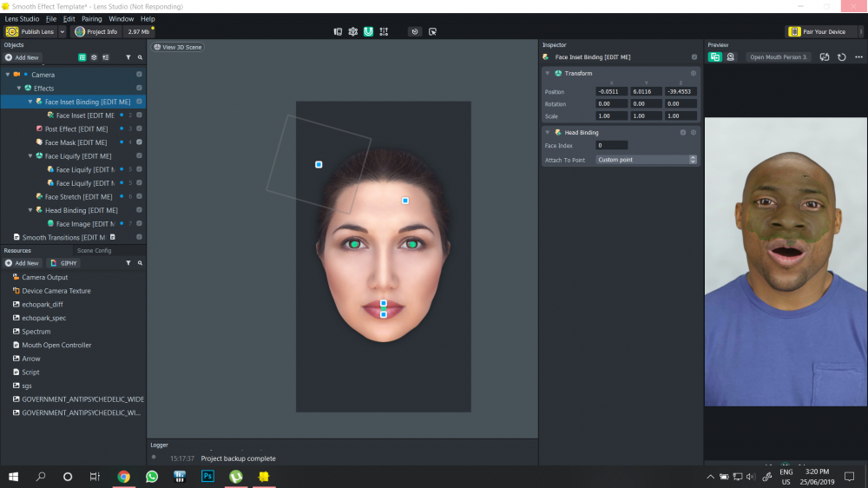Click the reset preview circular arrow icon
This screenshot has height=488, width=868.
(840, 57)
